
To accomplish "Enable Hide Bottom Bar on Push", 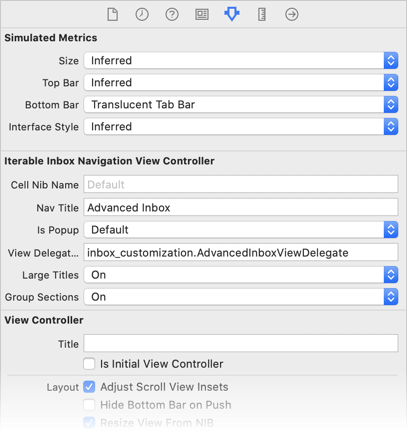I will pos(89,405).
